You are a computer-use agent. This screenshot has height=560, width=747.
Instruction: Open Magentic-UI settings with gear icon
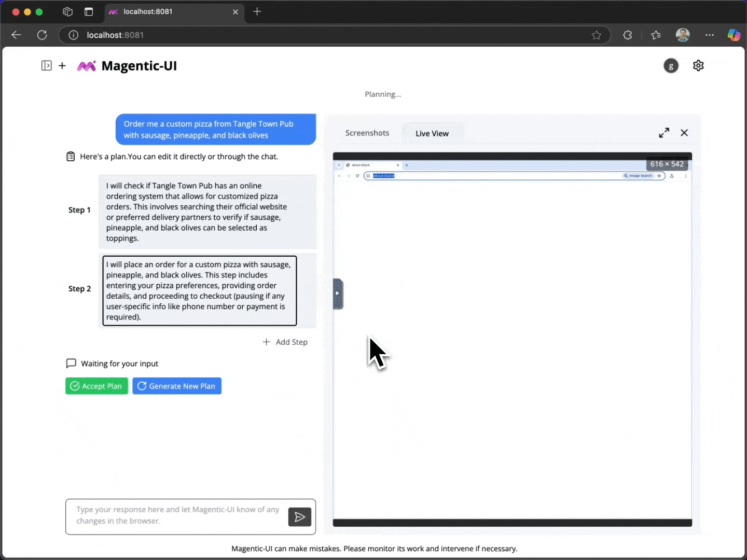[698, 66]
